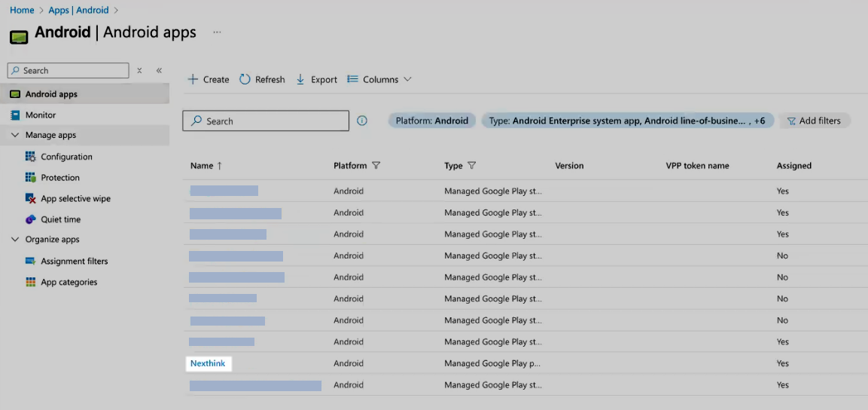Sort by the Name column arrow
The height and width of the screenshot is (410, 868).
pos(219,165)
